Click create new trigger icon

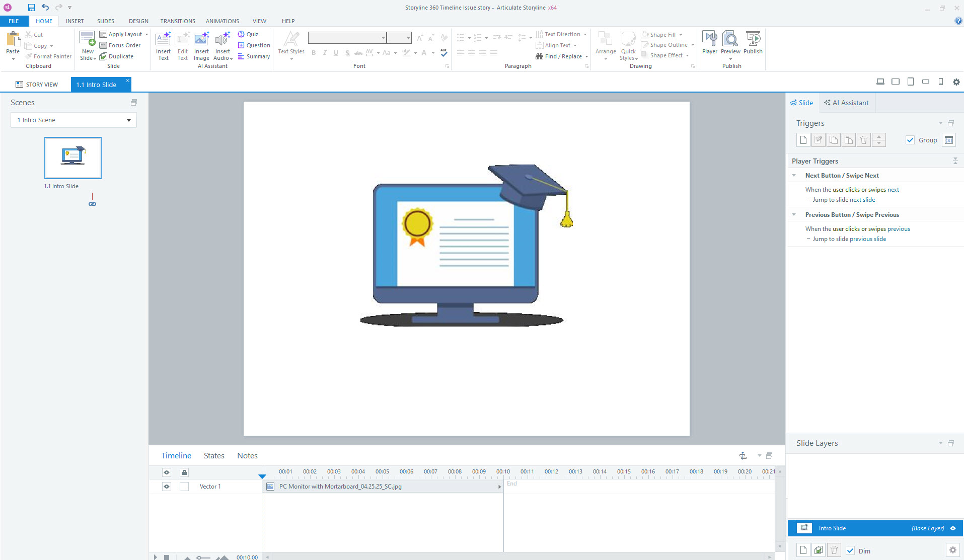[803, 140]
